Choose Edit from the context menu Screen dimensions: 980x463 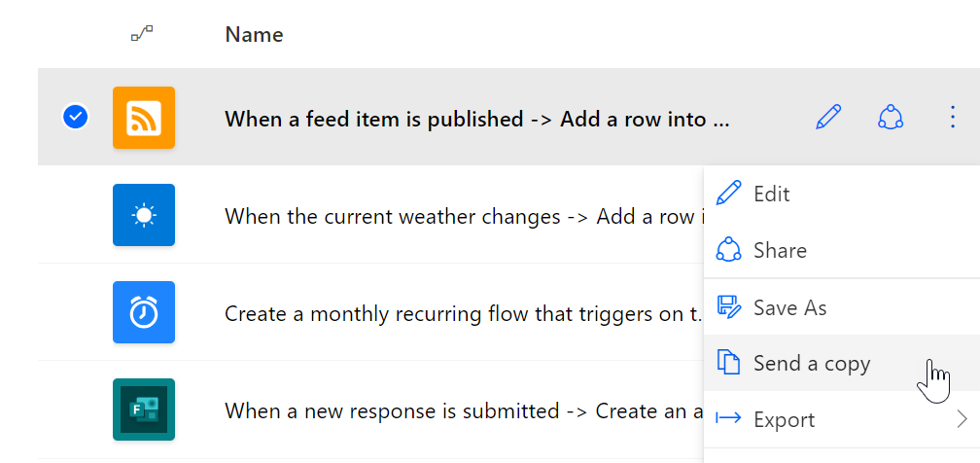coord(771,194)
